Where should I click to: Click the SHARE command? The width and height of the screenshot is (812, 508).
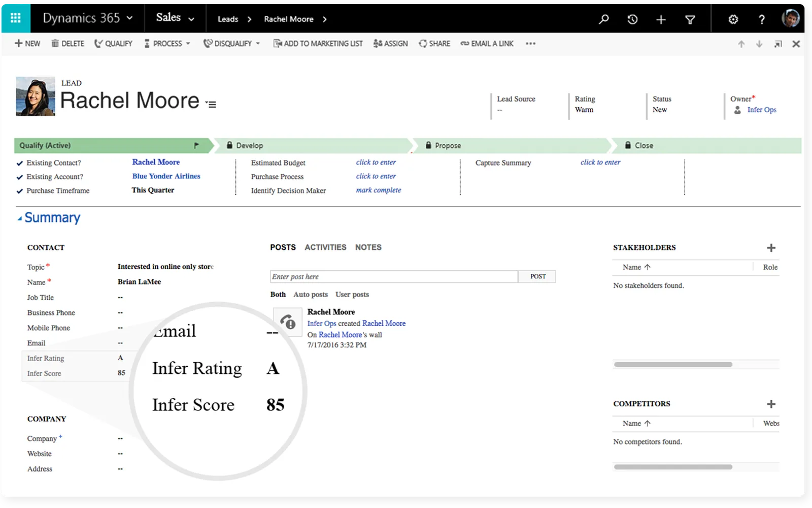pyautogui.click(x=434, y=44)
